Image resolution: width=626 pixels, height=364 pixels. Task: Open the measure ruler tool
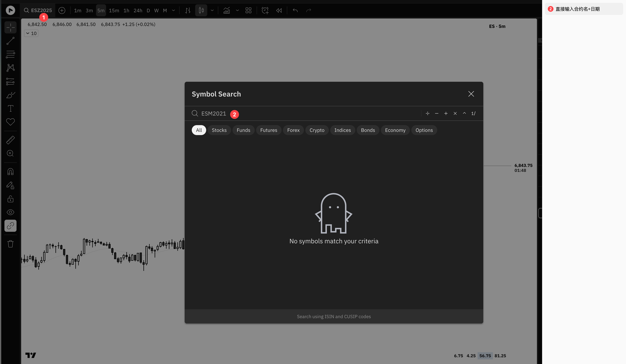click(10, 140)
